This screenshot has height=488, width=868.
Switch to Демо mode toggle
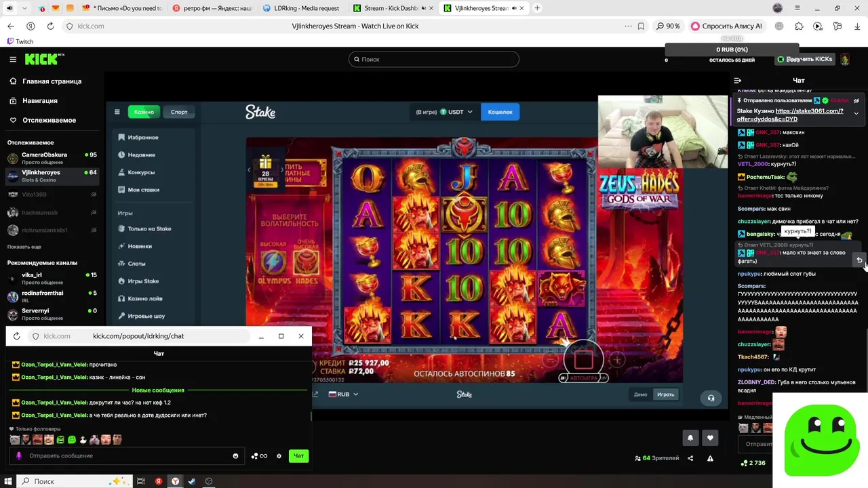click(640, 394)
